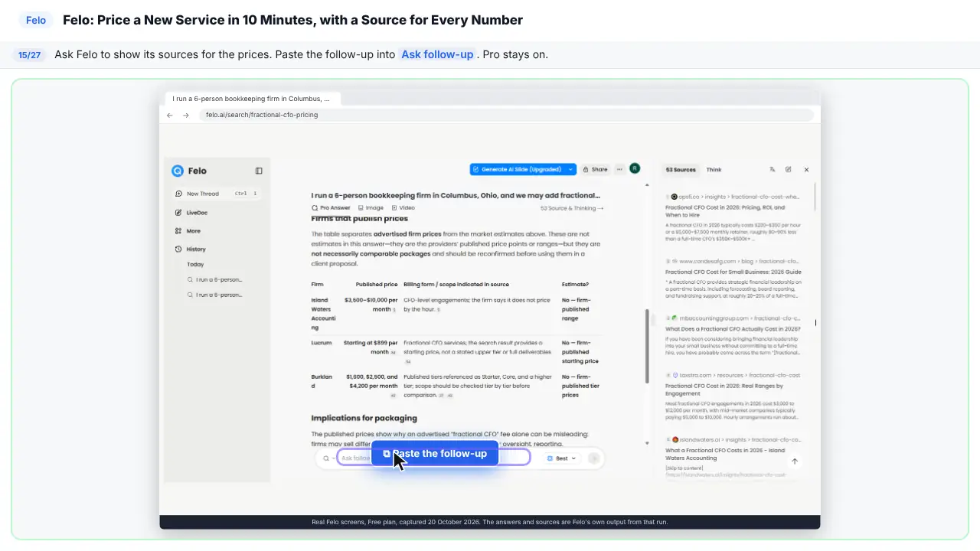
Task: Open the three-dot more options menu
Action: (620, 169)
